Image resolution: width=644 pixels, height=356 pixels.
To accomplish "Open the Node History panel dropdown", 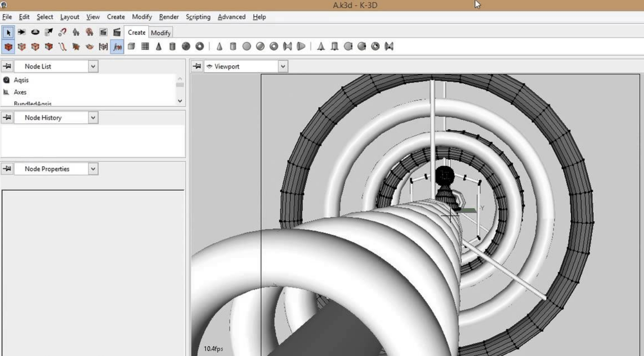I will click(93, 118).
